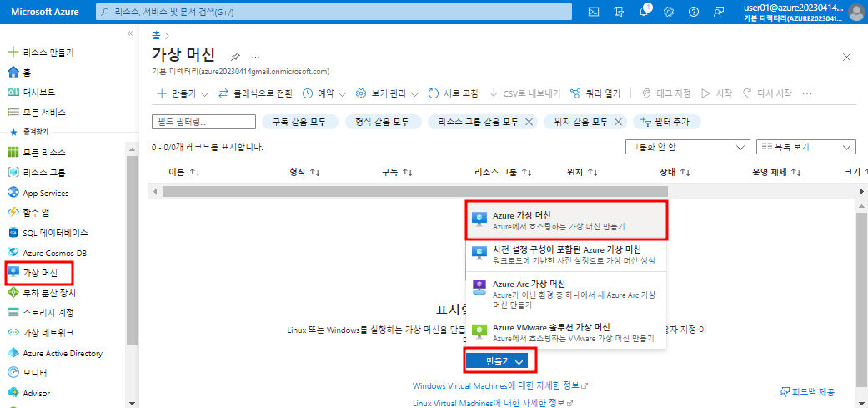Click 클래식으로 전환 toolbar button

click(256, 93)
